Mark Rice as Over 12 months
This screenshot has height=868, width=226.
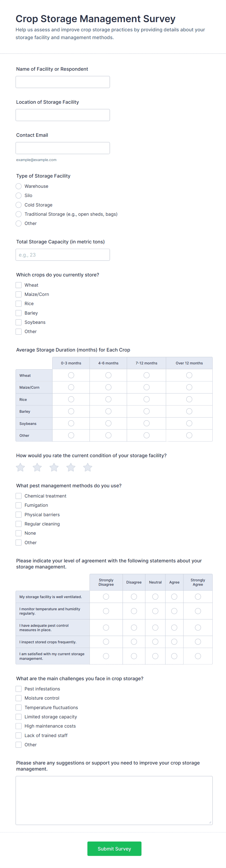pos(189,399)
